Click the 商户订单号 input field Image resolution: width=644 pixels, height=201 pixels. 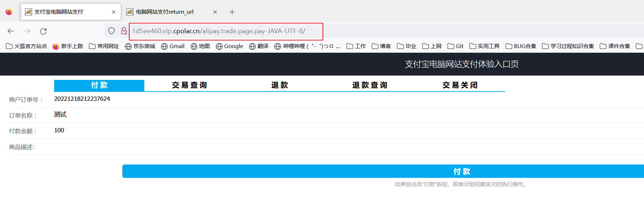coord(349,99)
